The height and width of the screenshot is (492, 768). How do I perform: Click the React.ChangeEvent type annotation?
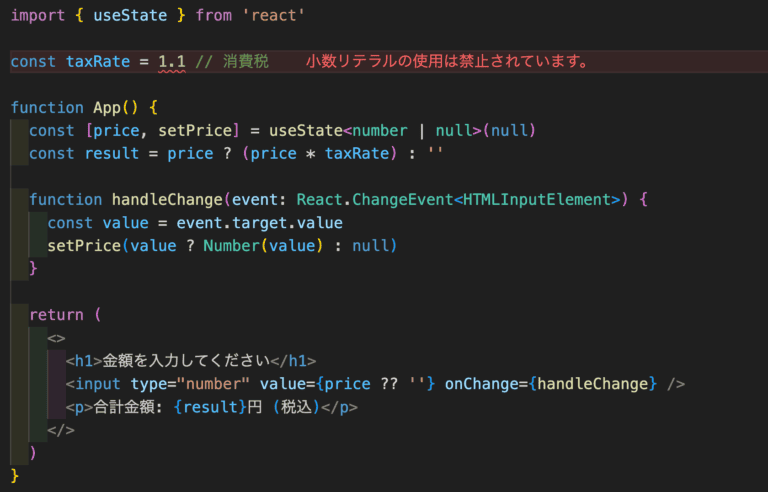(375, 199)
